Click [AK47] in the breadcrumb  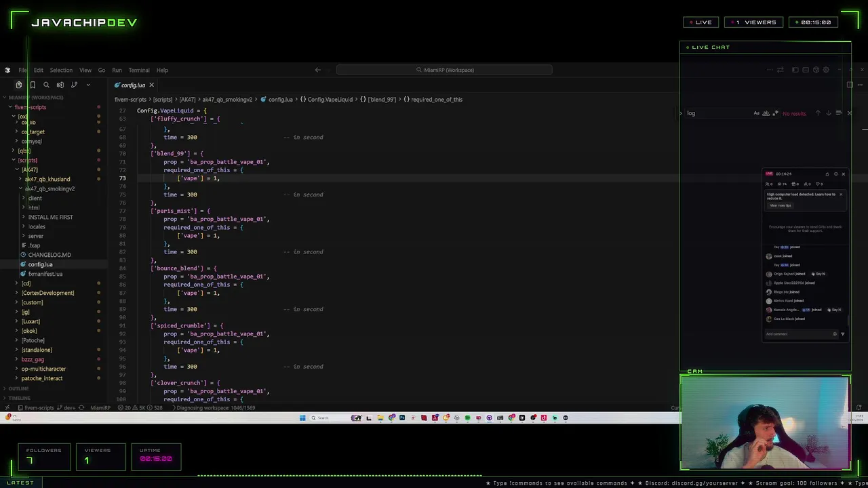pos(187,100)
